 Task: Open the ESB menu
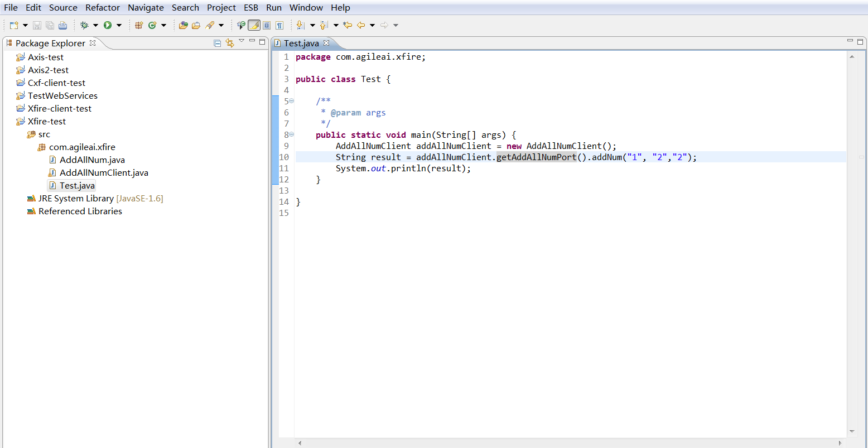(251, 8)
